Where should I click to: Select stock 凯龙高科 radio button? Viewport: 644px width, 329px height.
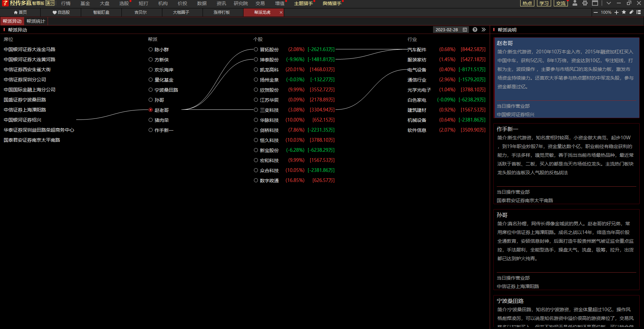click(x=256, y=69)
